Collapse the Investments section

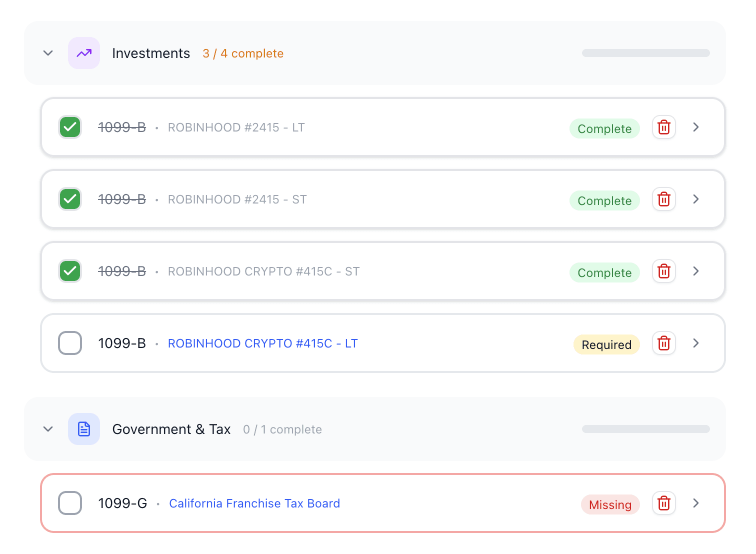pos(48,53)
